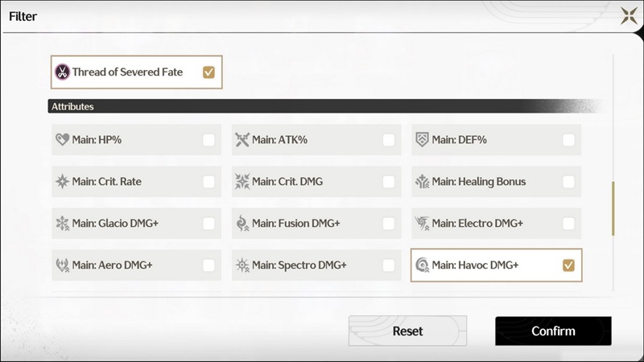644x362 pixels.
Task: Enable the Main: Crit. Rate checkbox
Action: (208, 182)
